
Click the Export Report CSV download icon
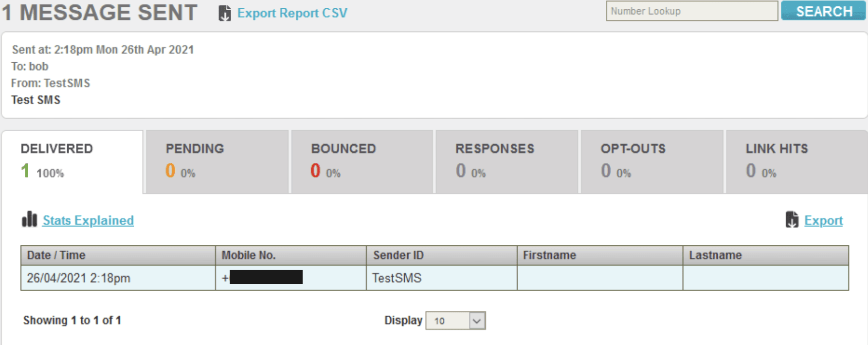pyautogui.click(x=224, y=13)
